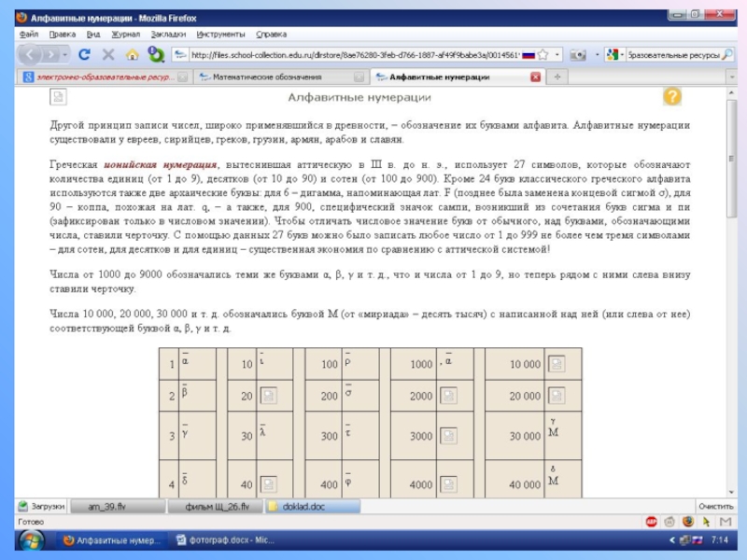
Task: Switch to фотограф.docx in the taskbar
Action: coord(226,539)
